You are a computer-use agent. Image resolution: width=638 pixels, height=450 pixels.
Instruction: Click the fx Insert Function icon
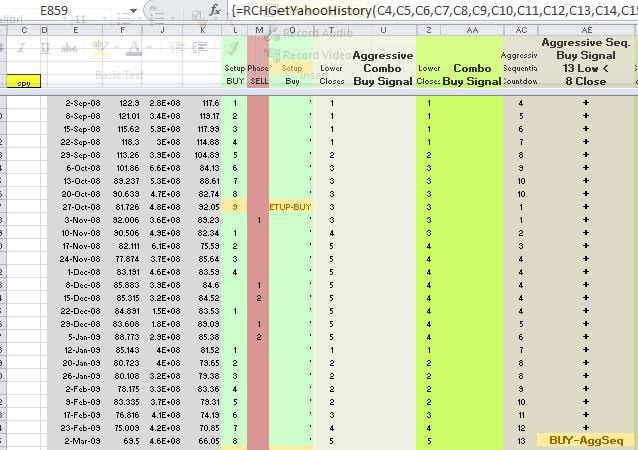click(214, 10)
